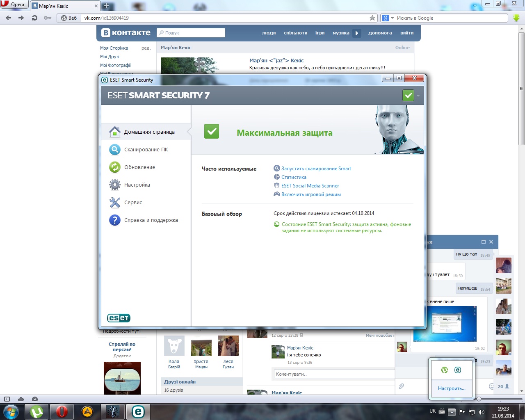This screenshot has width=525, height=420.
Task: Click the uTorrent icon in tray popup
Action: [444, 370]
